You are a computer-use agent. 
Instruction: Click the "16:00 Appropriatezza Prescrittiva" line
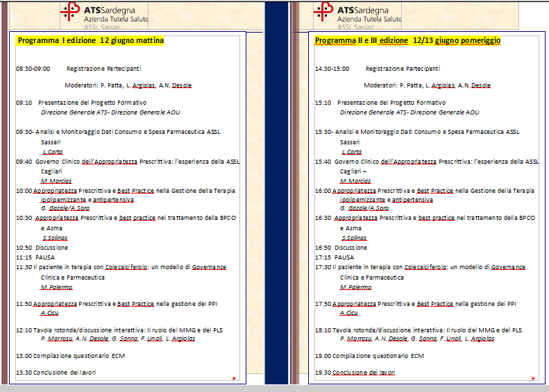click(424, 191)
